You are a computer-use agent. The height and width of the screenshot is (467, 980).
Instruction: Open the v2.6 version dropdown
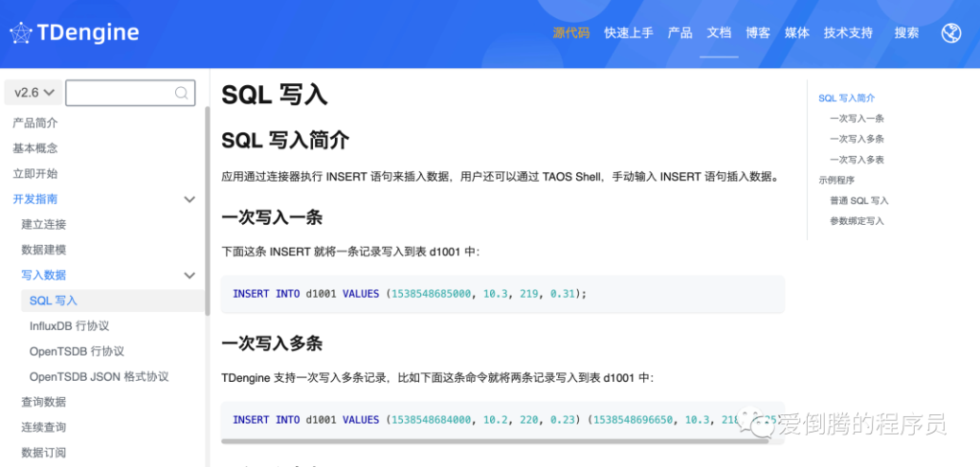pos(33,93)
